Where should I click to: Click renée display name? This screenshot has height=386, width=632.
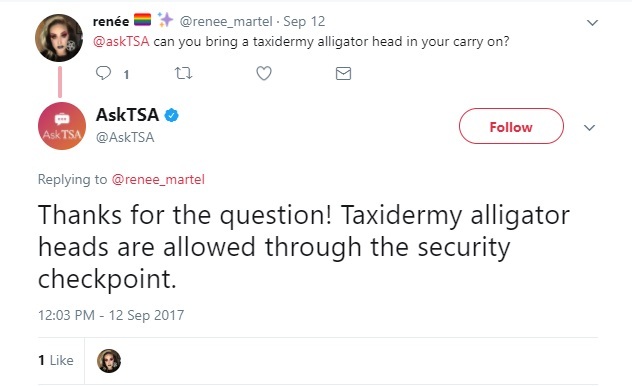tap(111, 21)
